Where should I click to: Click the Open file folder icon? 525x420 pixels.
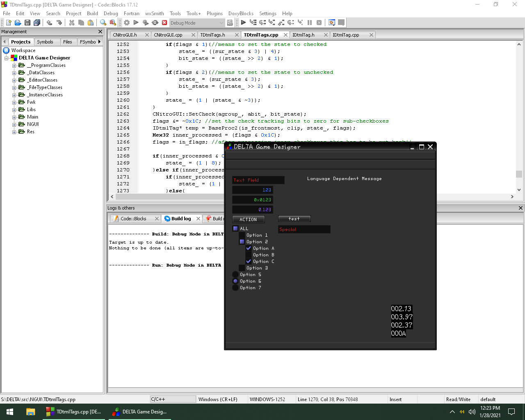point(18,23)
